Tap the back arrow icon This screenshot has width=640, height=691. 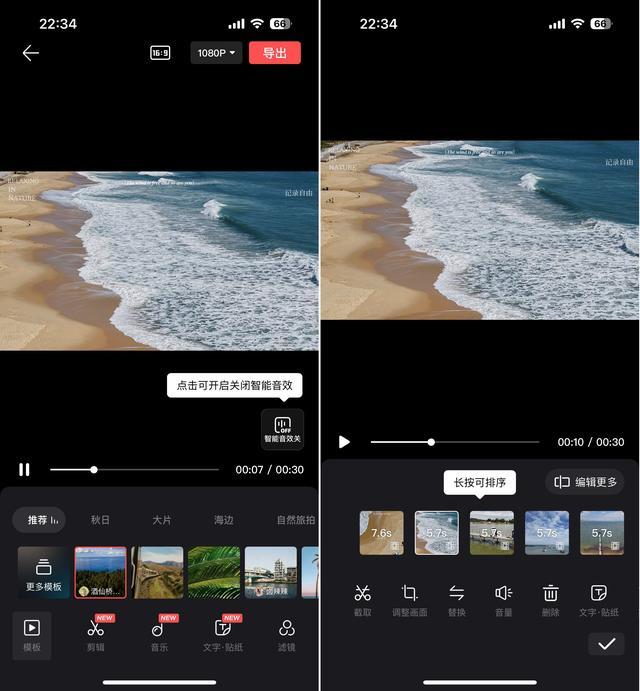click(31, 53)
